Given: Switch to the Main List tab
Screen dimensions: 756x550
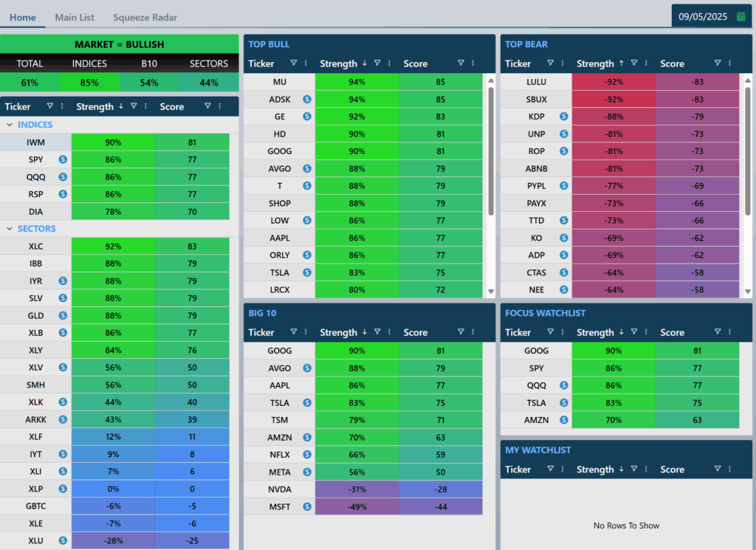Looking at the screenshot, I should tap(75, 18).
